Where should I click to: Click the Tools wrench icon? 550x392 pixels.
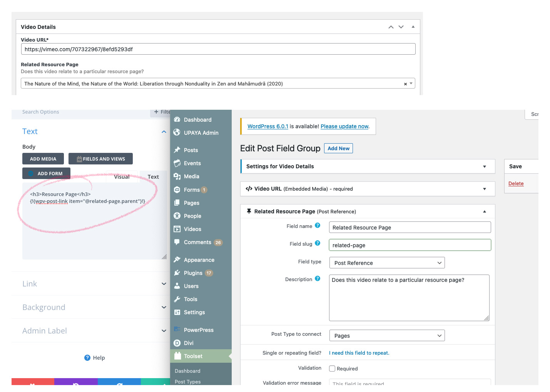point(177,299)
